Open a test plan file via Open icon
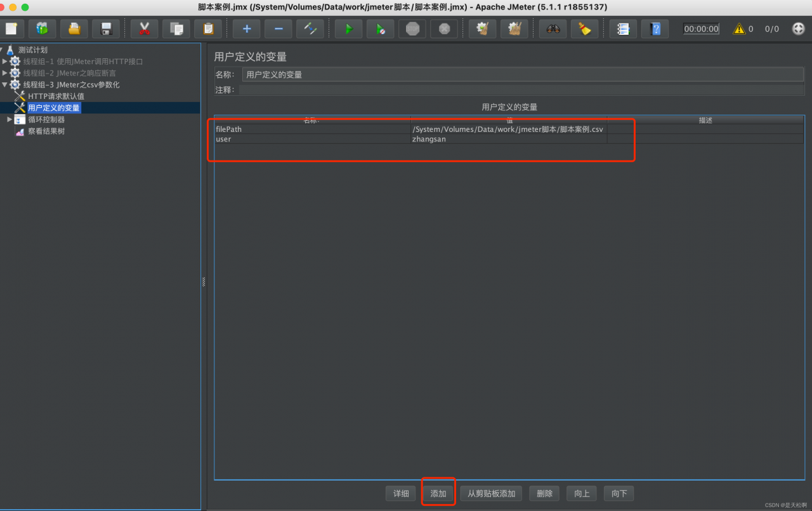The image size is (812, 511). (x=74, y=29)
